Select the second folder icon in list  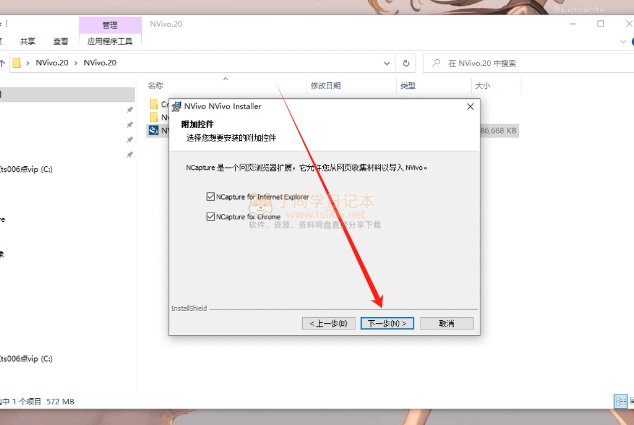(154, 117)
